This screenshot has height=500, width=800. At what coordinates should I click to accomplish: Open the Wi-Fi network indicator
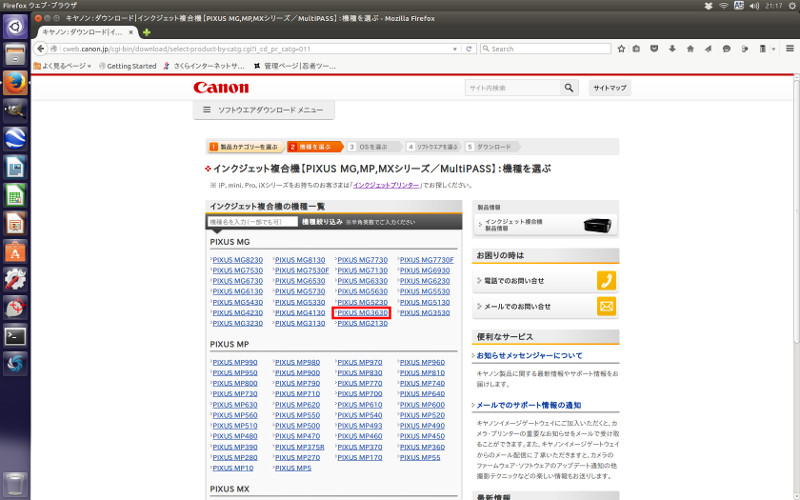(x=723, y=6)
